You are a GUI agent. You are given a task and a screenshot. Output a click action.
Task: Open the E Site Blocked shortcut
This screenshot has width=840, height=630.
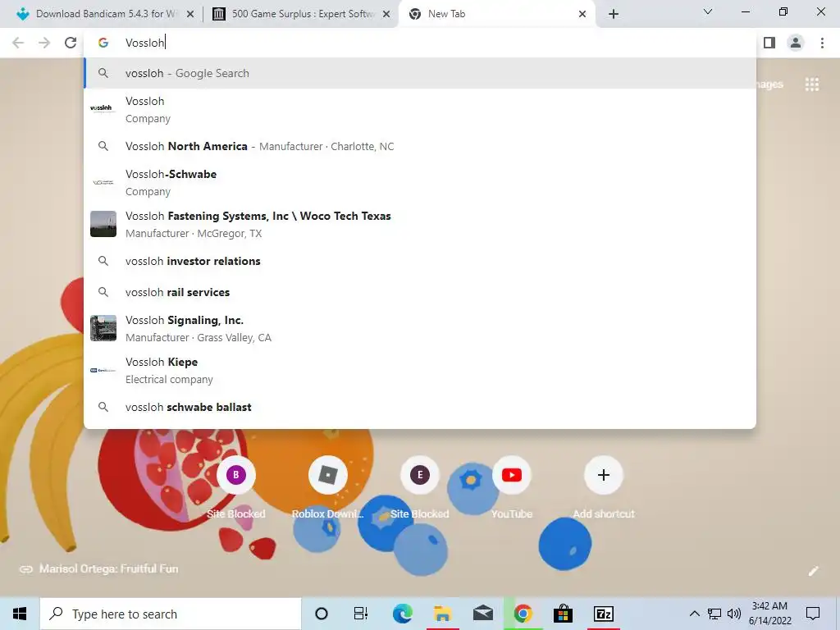[x=419, y=475]
